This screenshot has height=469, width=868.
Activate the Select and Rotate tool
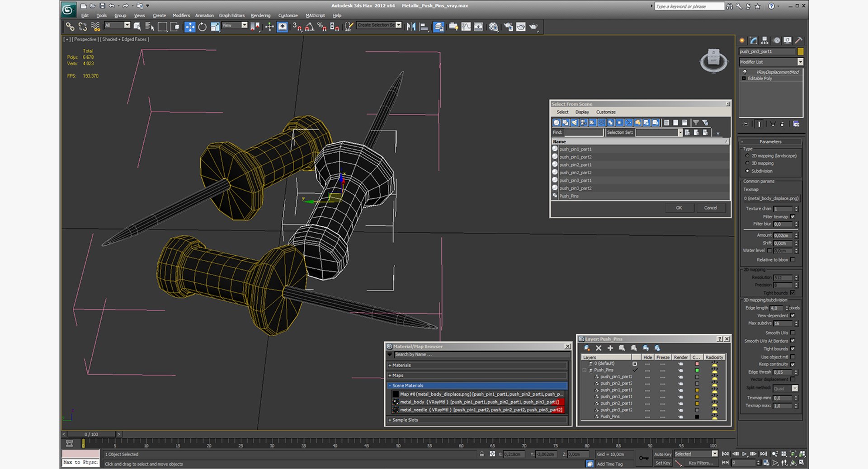click(x=202, y=27)
